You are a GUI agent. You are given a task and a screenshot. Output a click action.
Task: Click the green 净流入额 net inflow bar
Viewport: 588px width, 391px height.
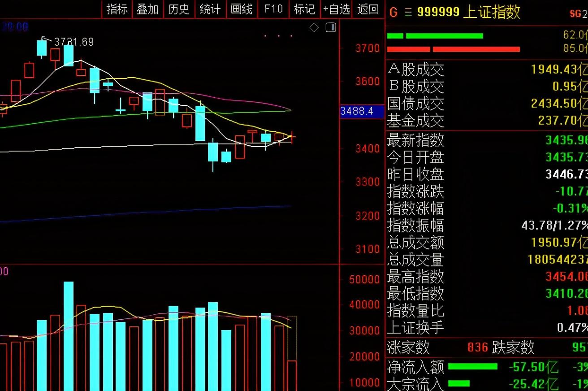click(472, 367)
